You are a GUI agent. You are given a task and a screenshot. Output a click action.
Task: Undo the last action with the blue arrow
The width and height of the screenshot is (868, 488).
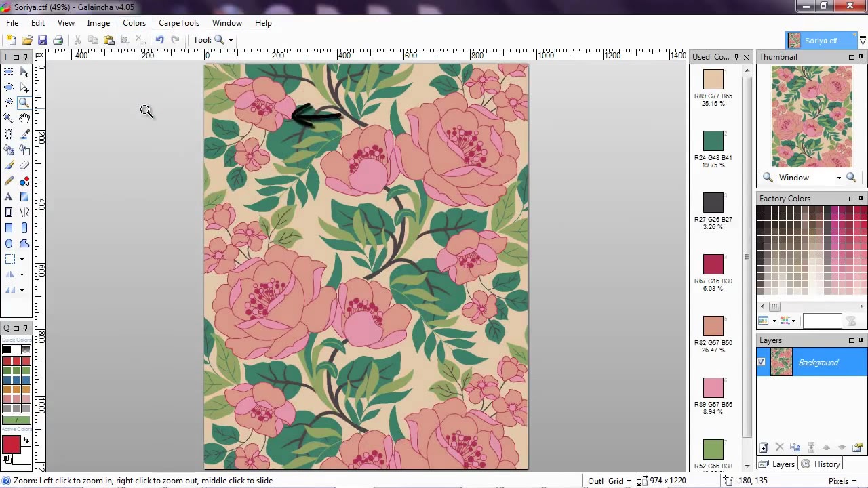159,40
